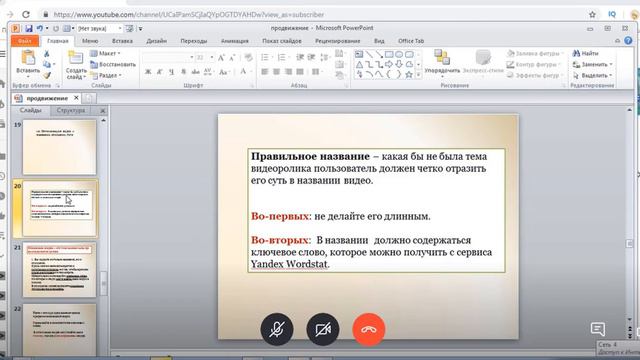Open the Файл tab
This screenshot has height=360, width=640.
(x=24, y=41)
